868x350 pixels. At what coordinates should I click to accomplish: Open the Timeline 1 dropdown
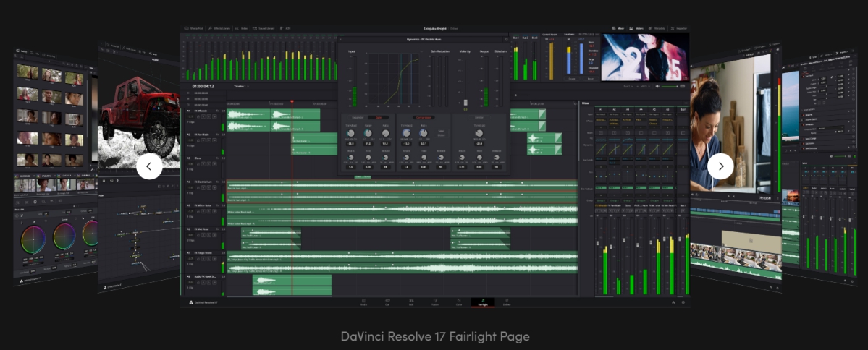tap(241, 86)
